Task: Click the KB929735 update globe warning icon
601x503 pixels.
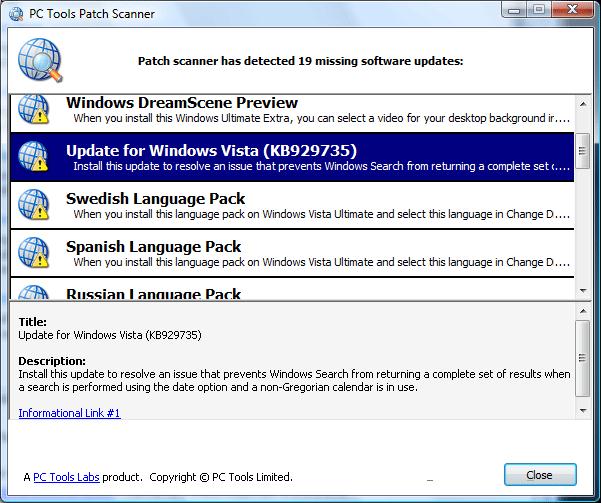Action: click(36, 157)
